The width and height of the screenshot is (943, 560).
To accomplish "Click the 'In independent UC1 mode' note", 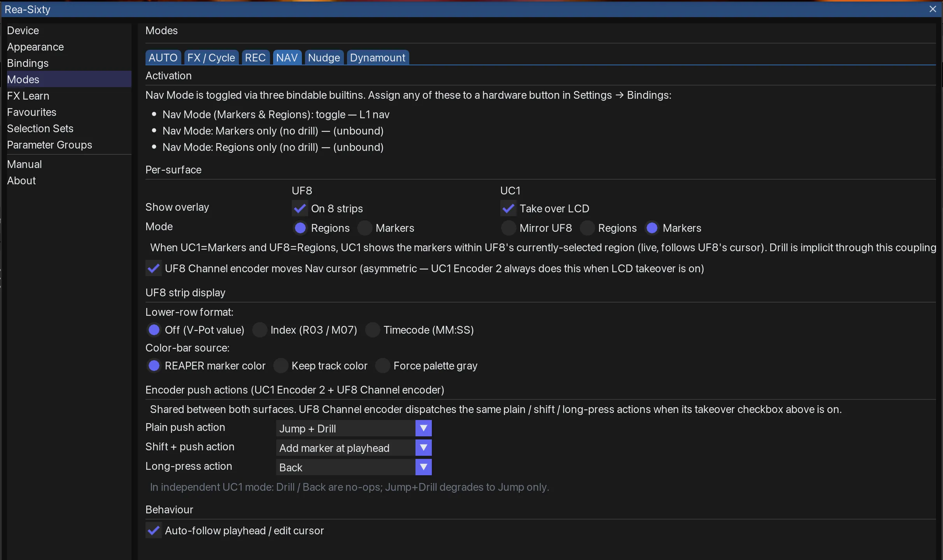I will click(350, 487).
